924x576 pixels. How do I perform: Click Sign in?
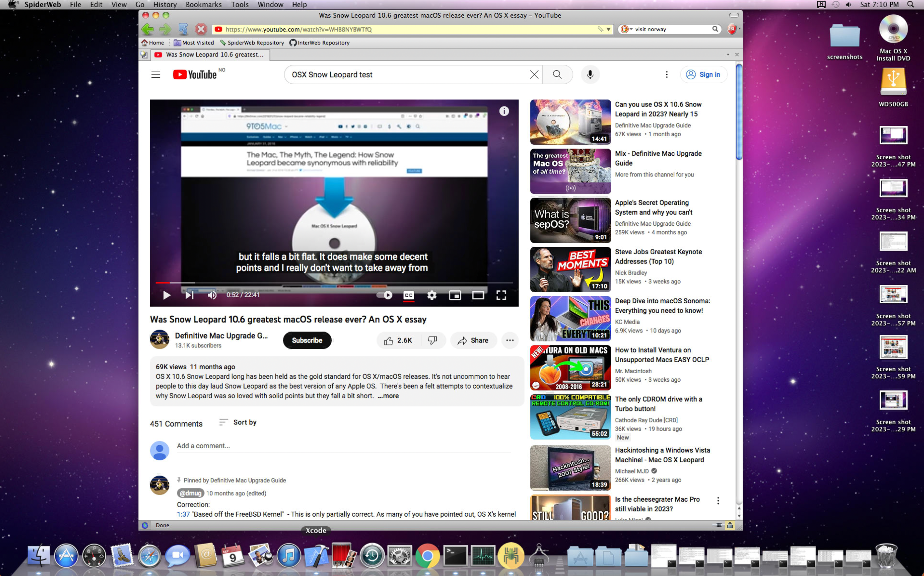(x=703, y=75)
